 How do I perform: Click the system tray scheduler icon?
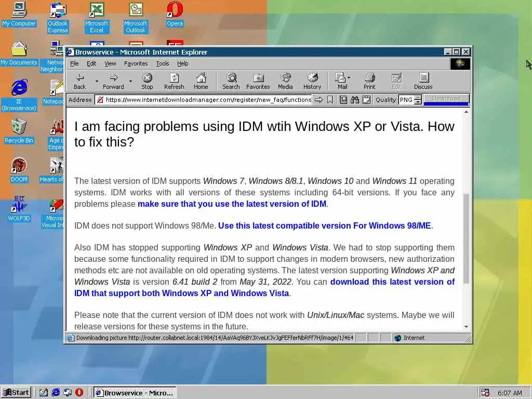485,393
